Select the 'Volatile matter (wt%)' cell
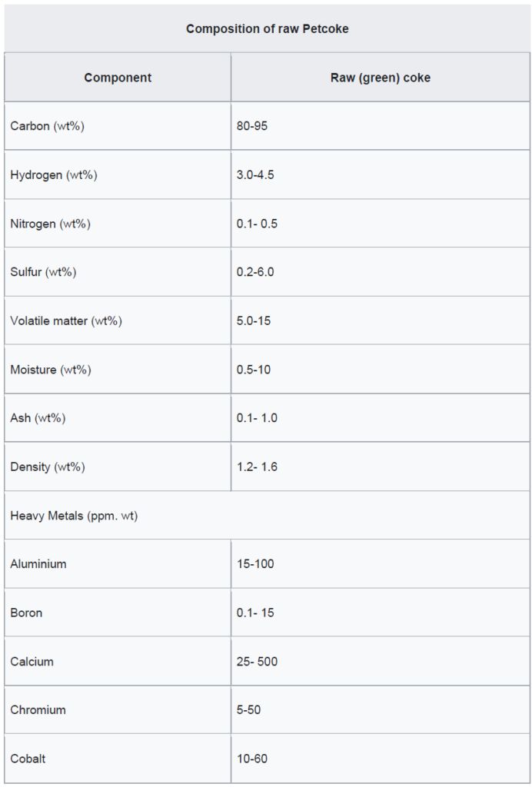This screenshot has height=787, width=532. pyautogui.click(x=66, y=321)
